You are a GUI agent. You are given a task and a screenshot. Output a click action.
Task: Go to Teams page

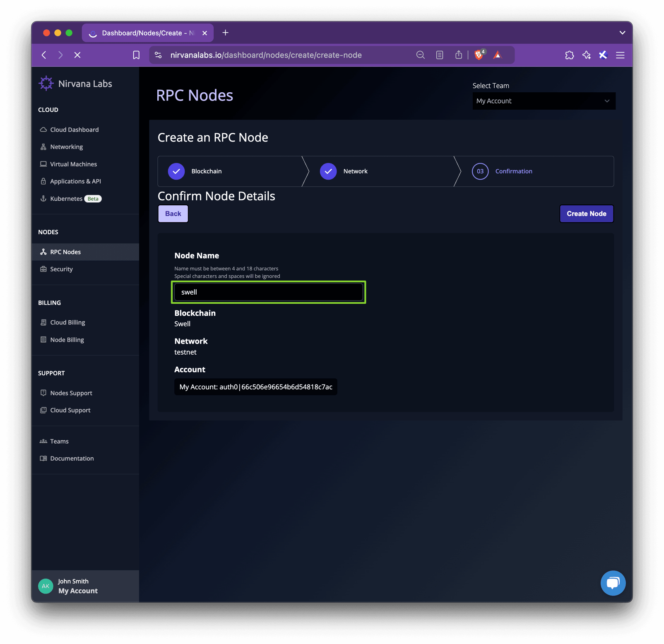(59, 441)
